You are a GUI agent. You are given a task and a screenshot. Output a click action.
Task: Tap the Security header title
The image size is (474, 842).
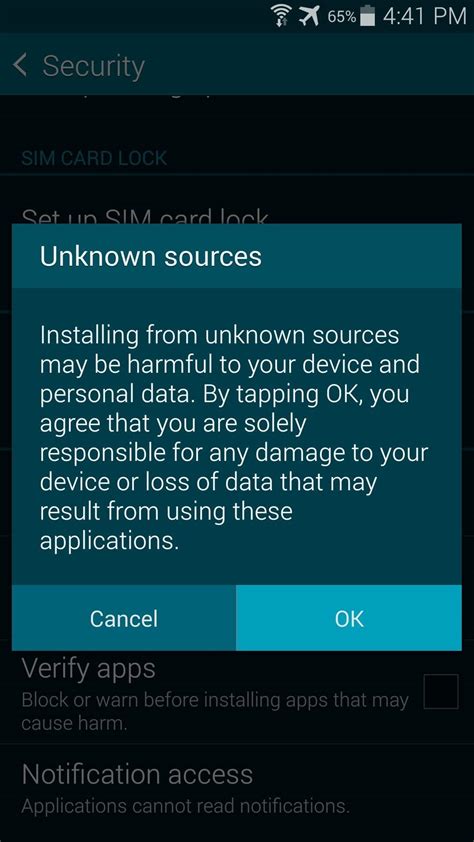click(93, 66)
